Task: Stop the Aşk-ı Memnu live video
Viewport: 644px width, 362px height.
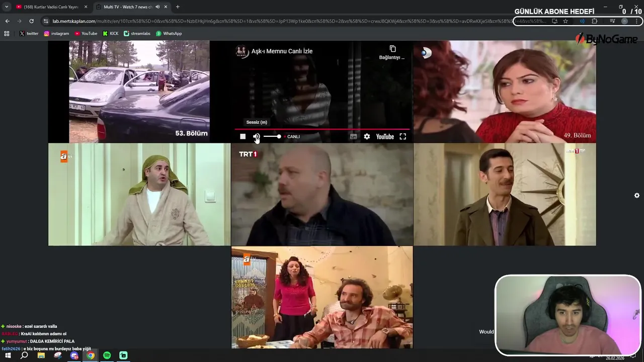Action: (243, 137)
